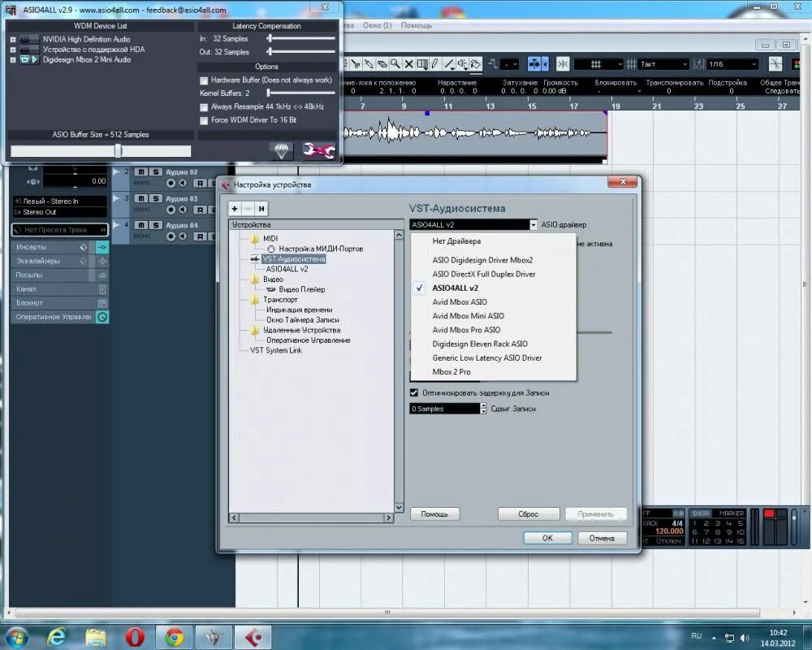This screenshot has height=650, width=812.
Task: Click ASIO4ALL parachute defaults icon
Action: [281, 151]
